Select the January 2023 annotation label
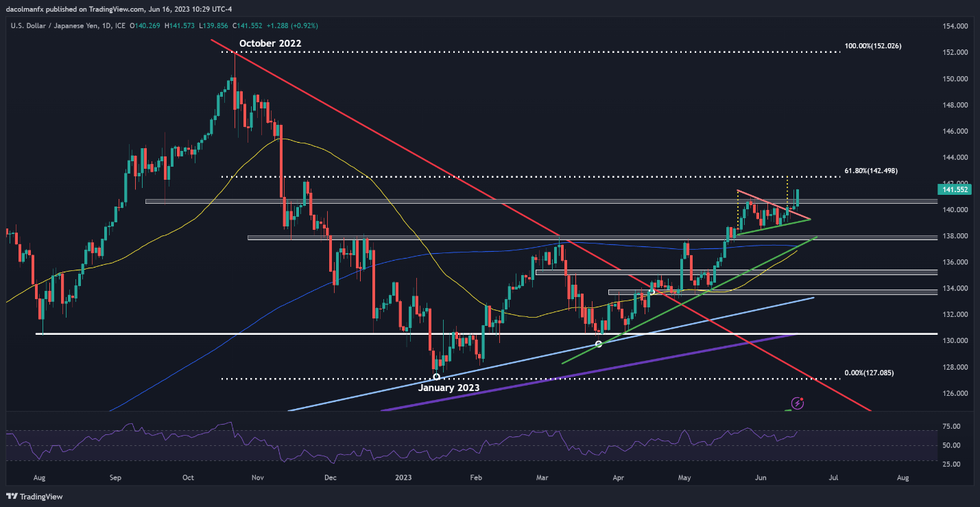This screenshot has height=507, width=980. tap(448, 387)
